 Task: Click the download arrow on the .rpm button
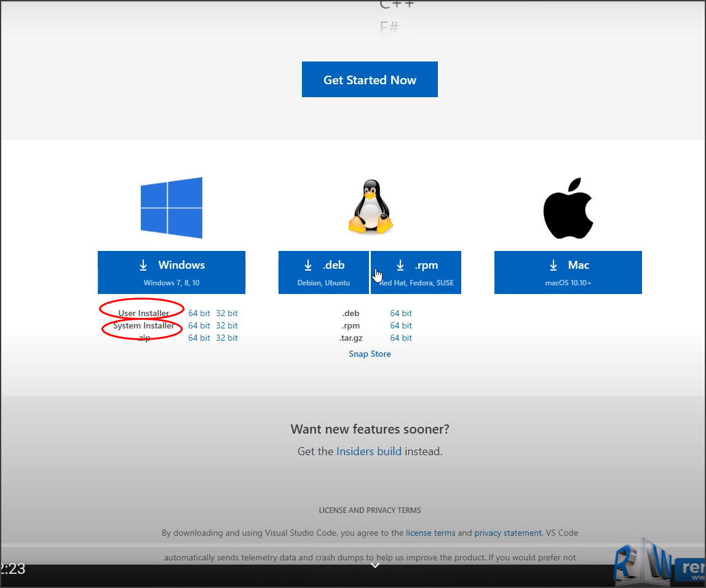pyautogui.click(x=400, y=264)
